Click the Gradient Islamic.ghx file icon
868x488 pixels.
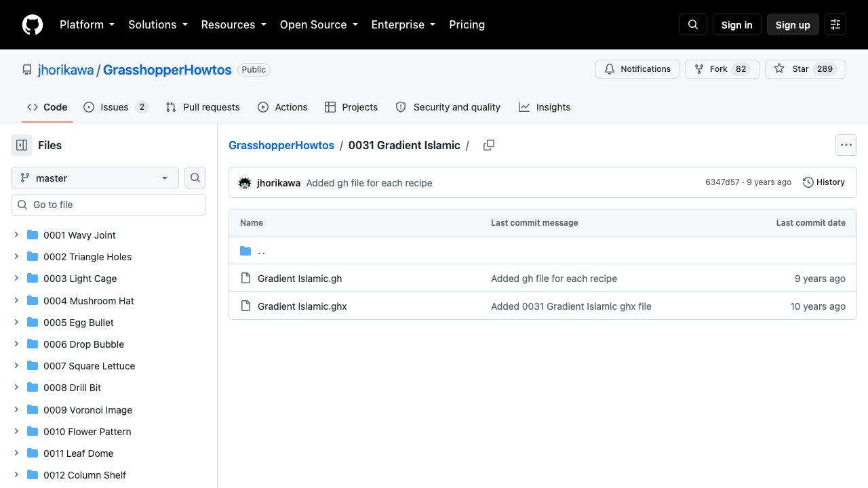point(245,306)
